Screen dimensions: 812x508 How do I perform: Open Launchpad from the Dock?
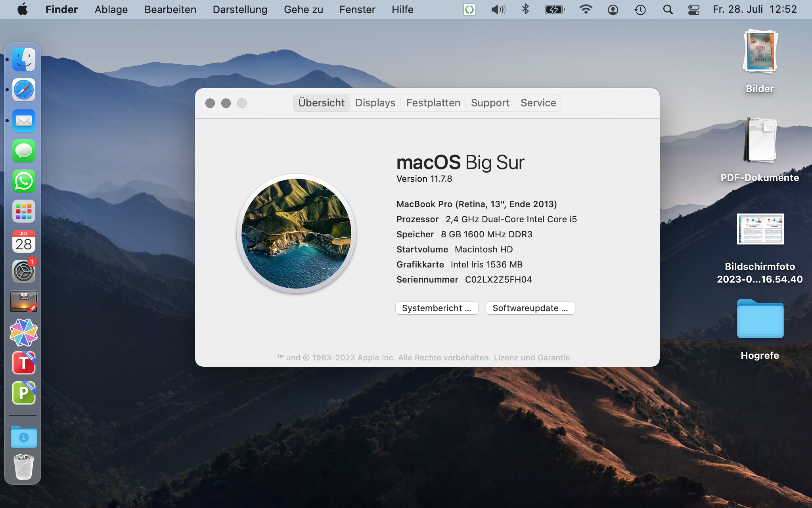point(24,212)
